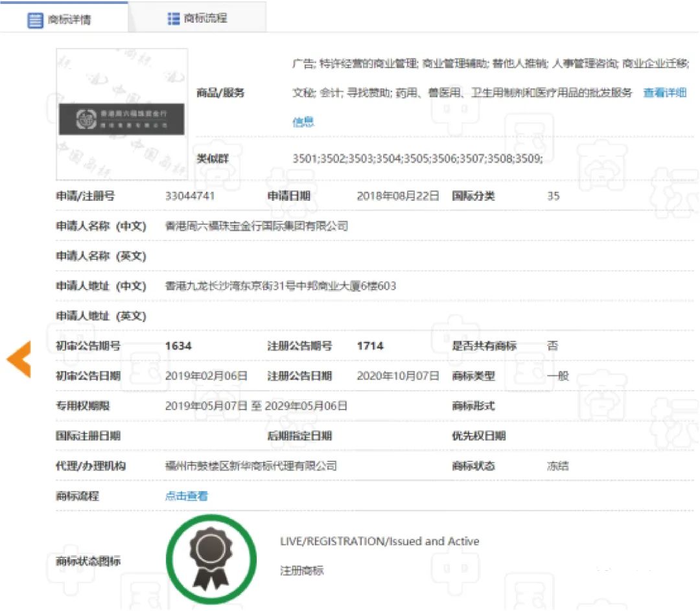Select trademark type value 一般
This screenshot has height=611, width=700.
[x=557, y=376]
